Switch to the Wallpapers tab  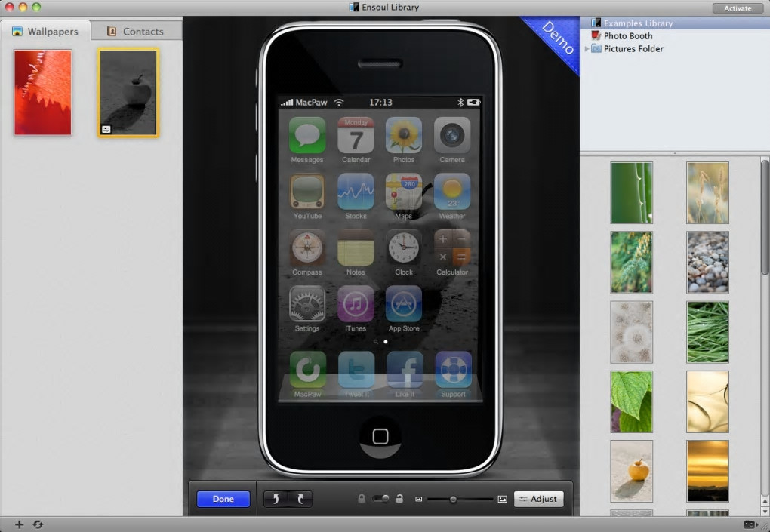[x=45, y=31]
